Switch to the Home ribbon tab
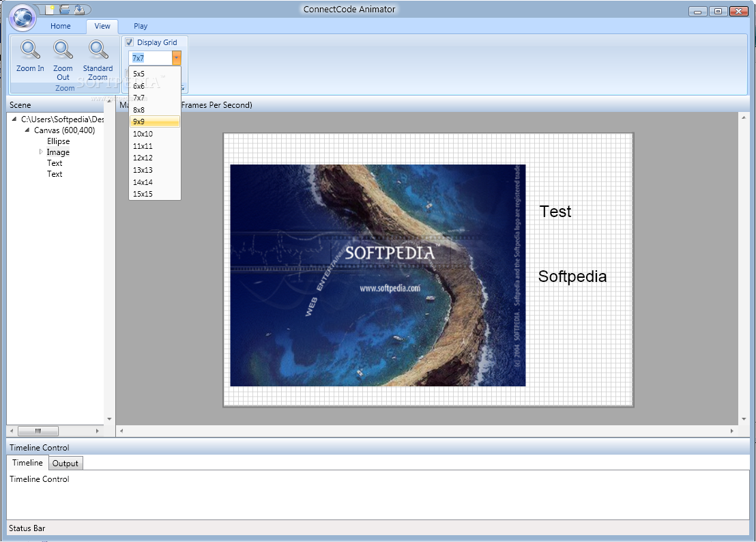756x542 pixels. pyautogui.click(x=60, y=26)
